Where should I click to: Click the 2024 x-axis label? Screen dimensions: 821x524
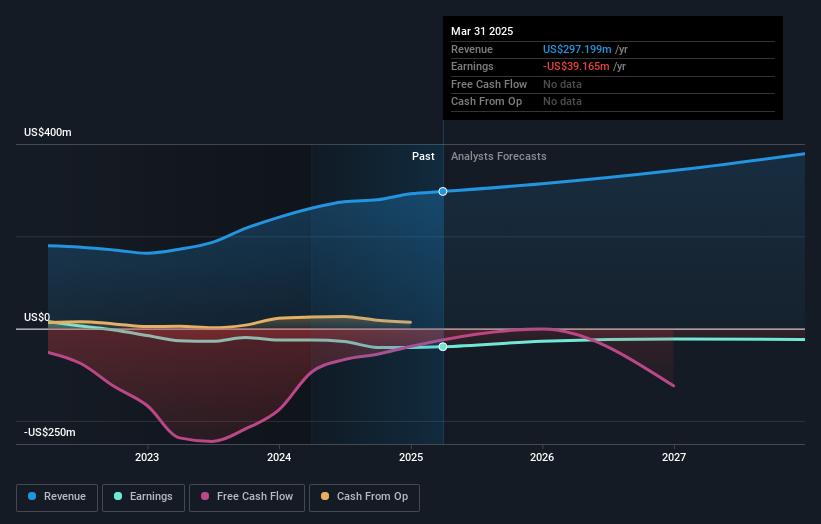click(x=279, y=458)
